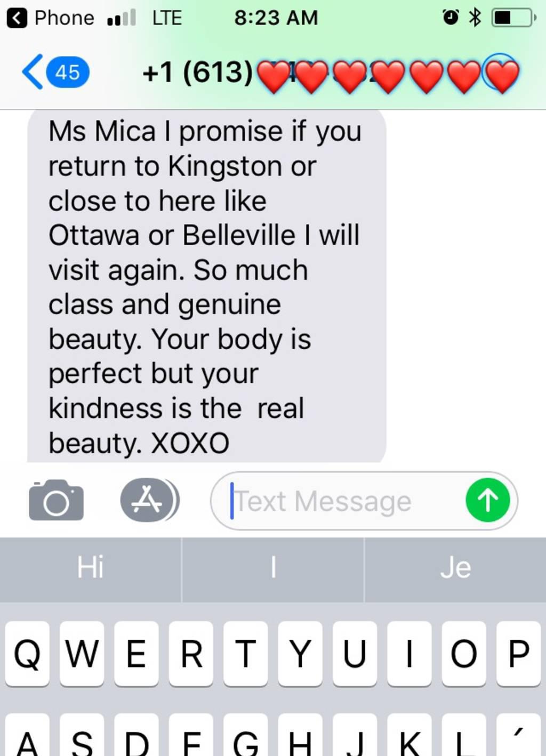Tap the alarm clock status icon
This screenshot has width=546, height=756.
click(451, 18)
